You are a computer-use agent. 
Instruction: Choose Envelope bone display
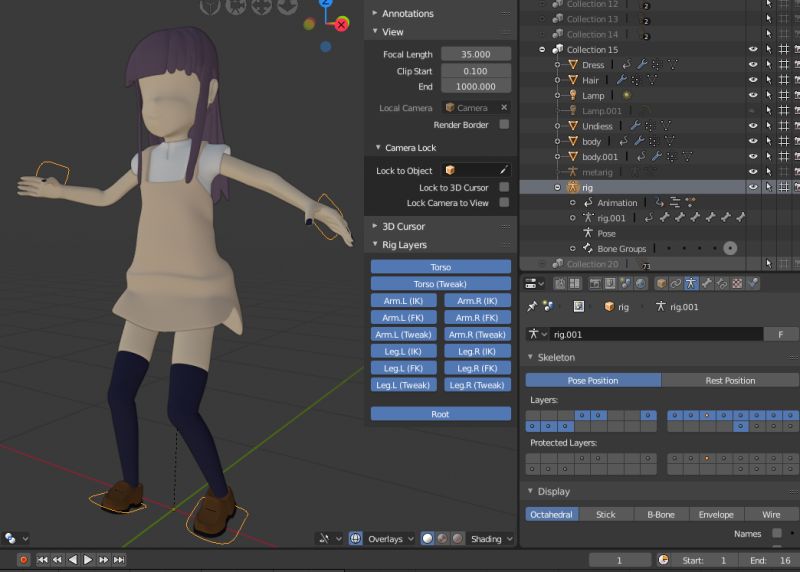[x=716, y=514]
